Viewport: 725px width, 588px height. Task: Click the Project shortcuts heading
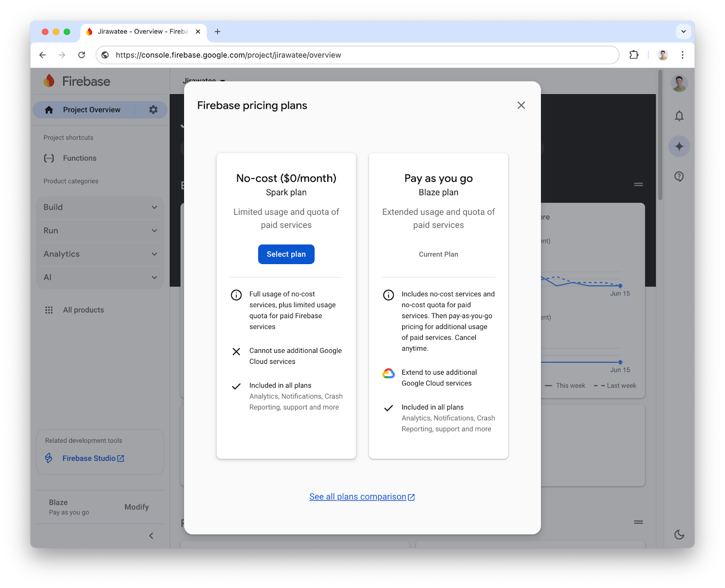click(x=68, y=138)
